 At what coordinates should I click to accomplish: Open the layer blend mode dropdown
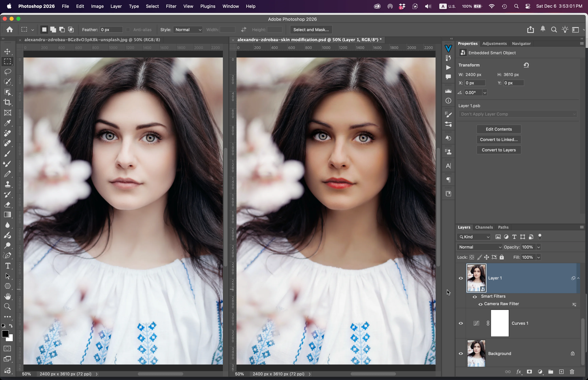479,247
